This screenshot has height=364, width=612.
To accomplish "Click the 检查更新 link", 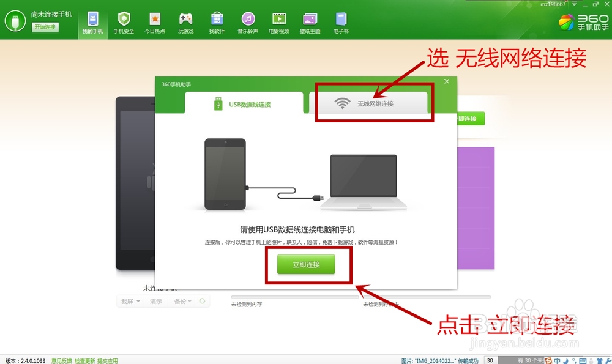I will click(x=84, y=361).
